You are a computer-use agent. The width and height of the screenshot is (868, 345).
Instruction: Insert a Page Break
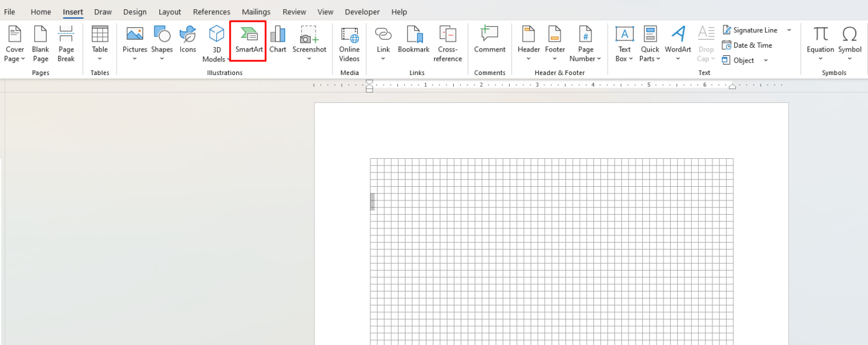point(66,43)
